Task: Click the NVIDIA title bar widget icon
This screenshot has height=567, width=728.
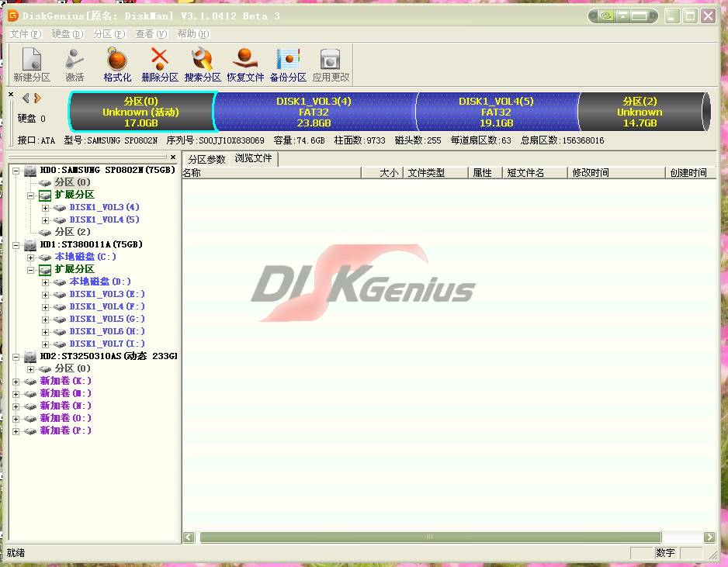Action: [x=605, y=16]
